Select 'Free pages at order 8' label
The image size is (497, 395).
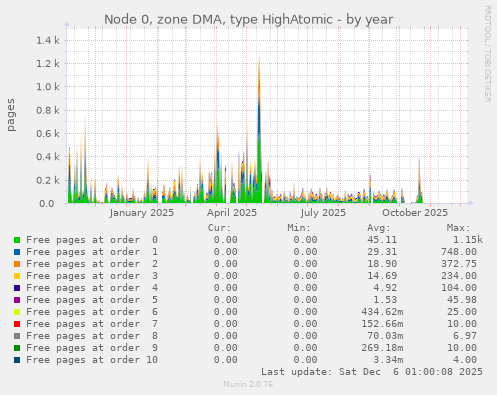coord(92,336)
